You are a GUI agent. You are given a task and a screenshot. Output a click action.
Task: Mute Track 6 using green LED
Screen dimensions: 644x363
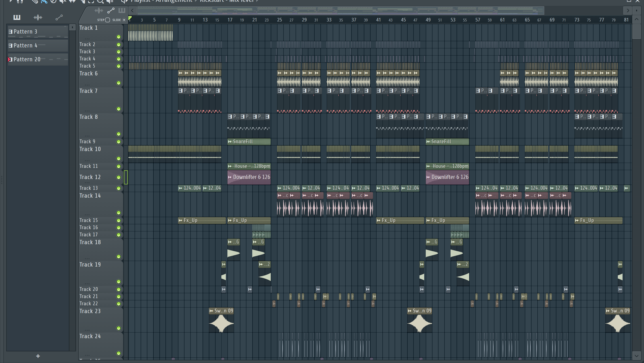[119, 83]
